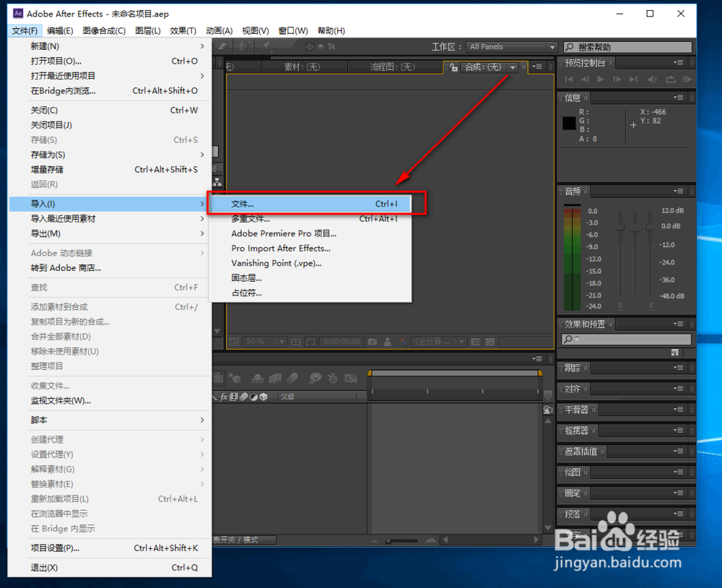Switch to the 流程图: (无) tab

[x=392, y=67]
